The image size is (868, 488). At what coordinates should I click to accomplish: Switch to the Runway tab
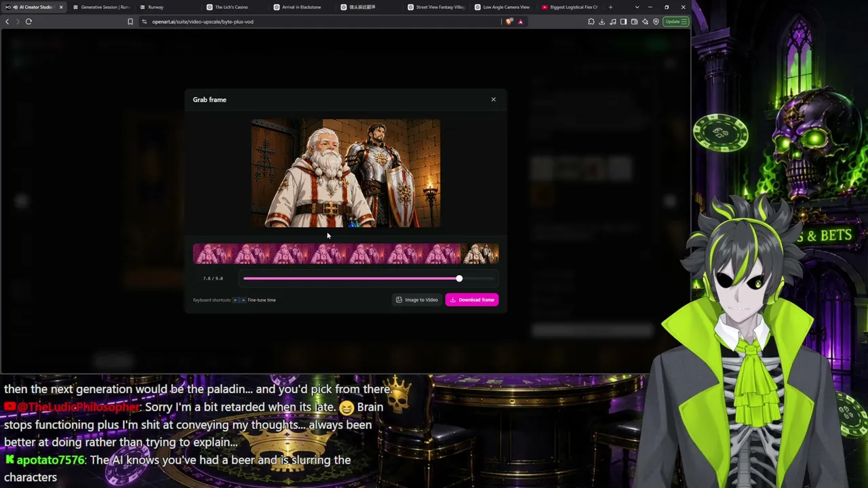click(170, 7)
